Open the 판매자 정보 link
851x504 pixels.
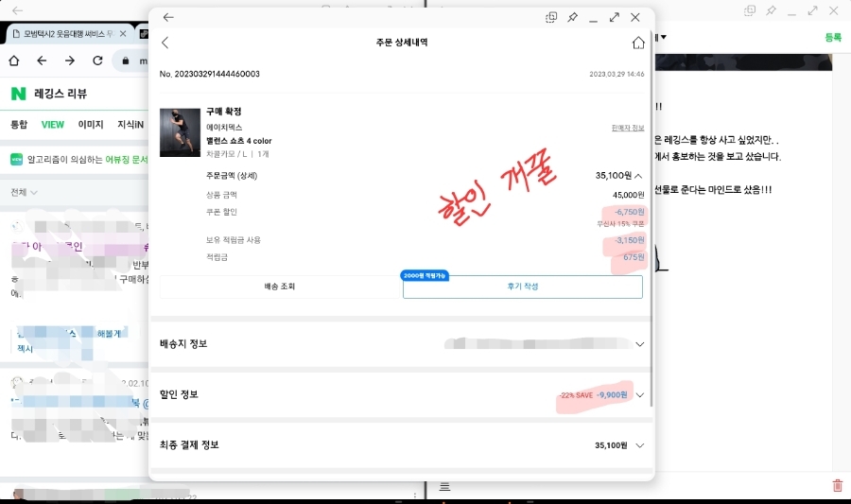[628, 128]
